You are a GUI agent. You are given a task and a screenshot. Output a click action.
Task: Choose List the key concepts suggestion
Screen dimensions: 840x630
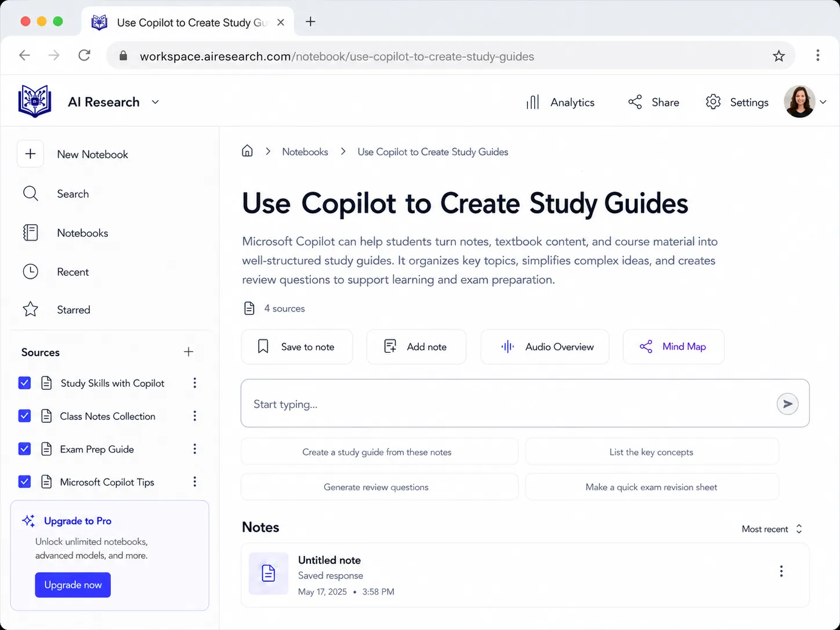[x=652, y=452]
